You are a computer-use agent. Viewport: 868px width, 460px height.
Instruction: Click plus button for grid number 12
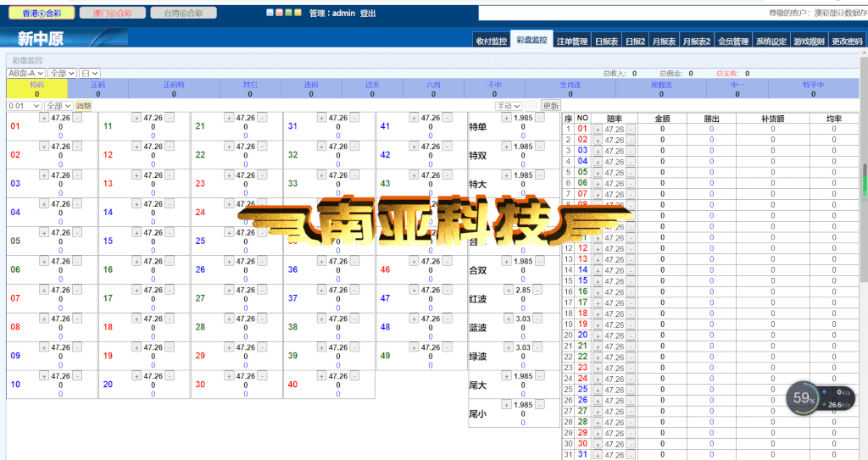point(136,147)
